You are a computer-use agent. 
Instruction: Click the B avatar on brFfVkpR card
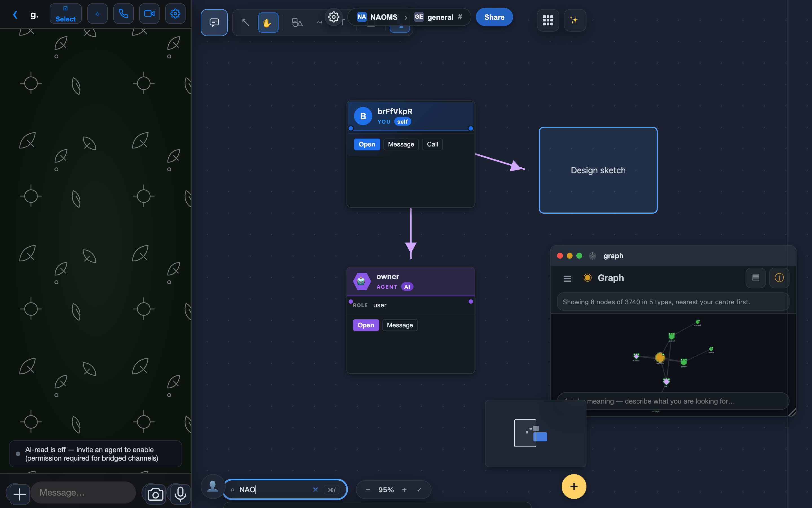tap(363, 116)
